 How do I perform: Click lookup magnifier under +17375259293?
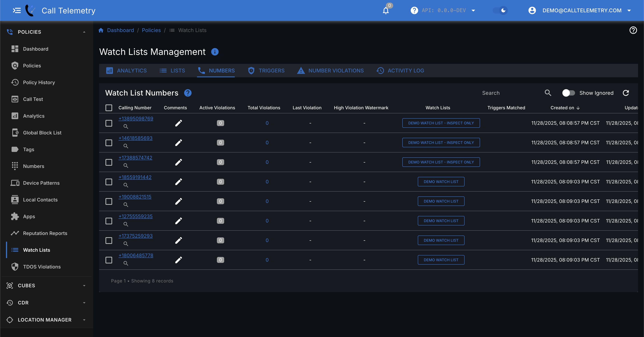[126, 244]
